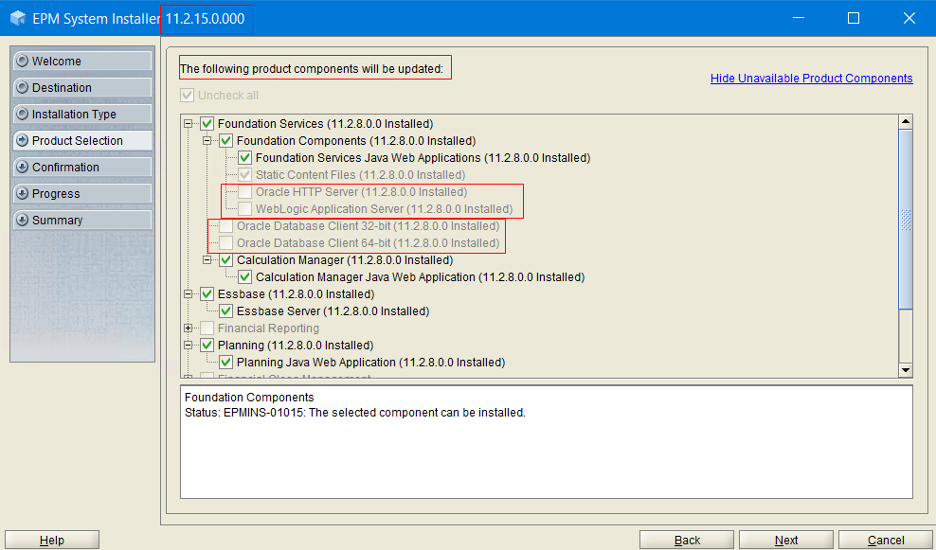Open the Confirmation step
This screenshot has height=550, width=936.
pyautogui.click(x=82, y=167)
